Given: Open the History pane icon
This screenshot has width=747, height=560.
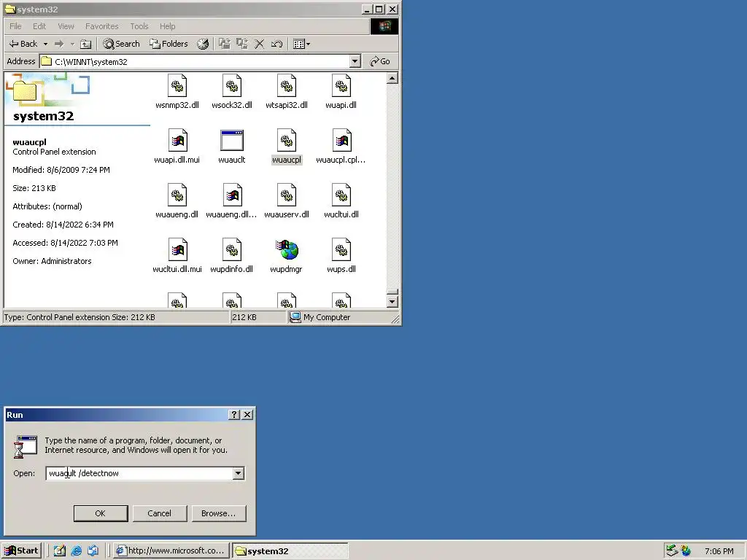Looking at the screenshot, I should point(203,44).
